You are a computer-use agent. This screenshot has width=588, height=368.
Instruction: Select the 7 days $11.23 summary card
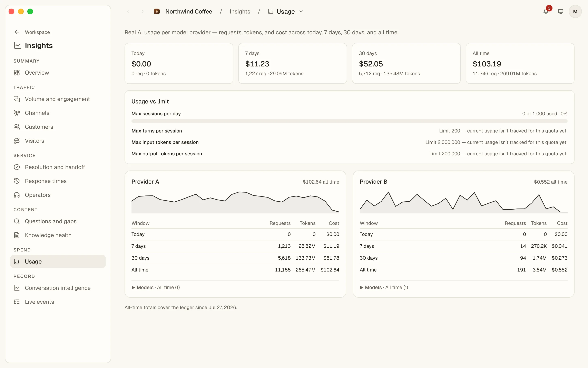click(x=293, y=63)
